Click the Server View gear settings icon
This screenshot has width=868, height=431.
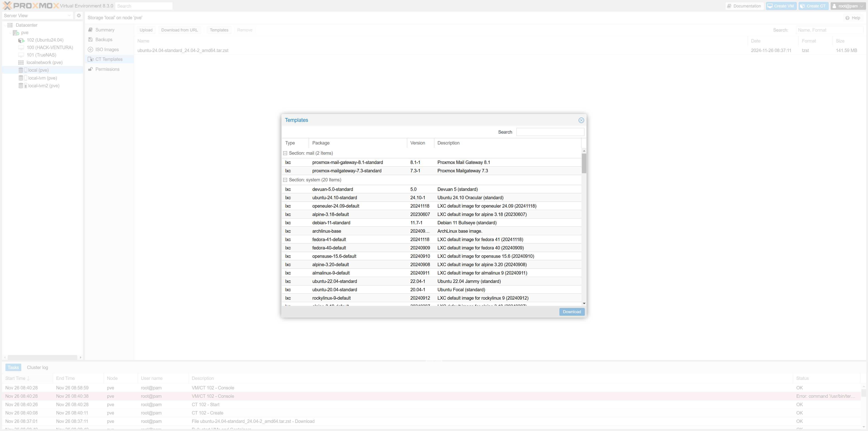(x=79, y=16)
